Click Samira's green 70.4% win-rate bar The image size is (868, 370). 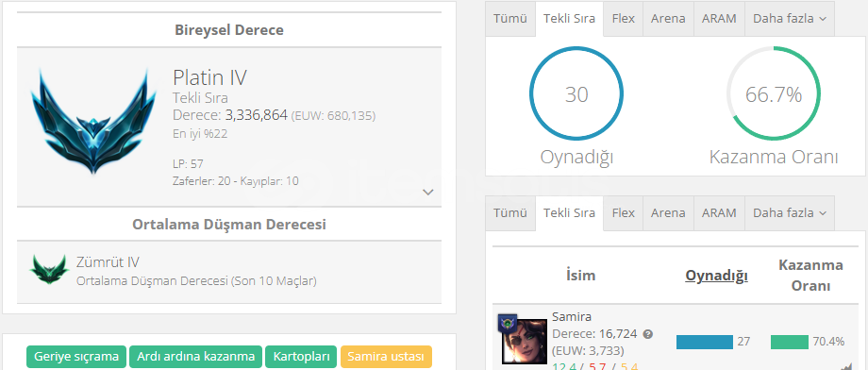790,342
